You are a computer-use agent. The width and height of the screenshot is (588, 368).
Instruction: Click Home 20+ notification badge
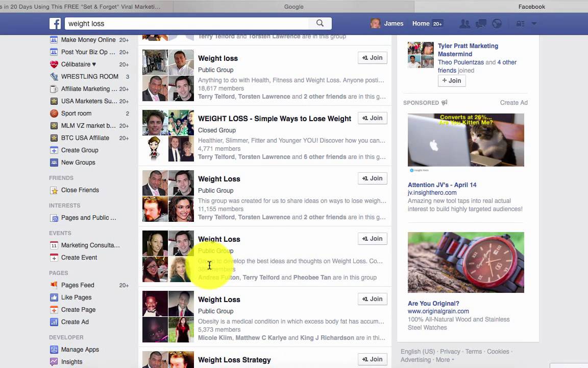(437, 24)
